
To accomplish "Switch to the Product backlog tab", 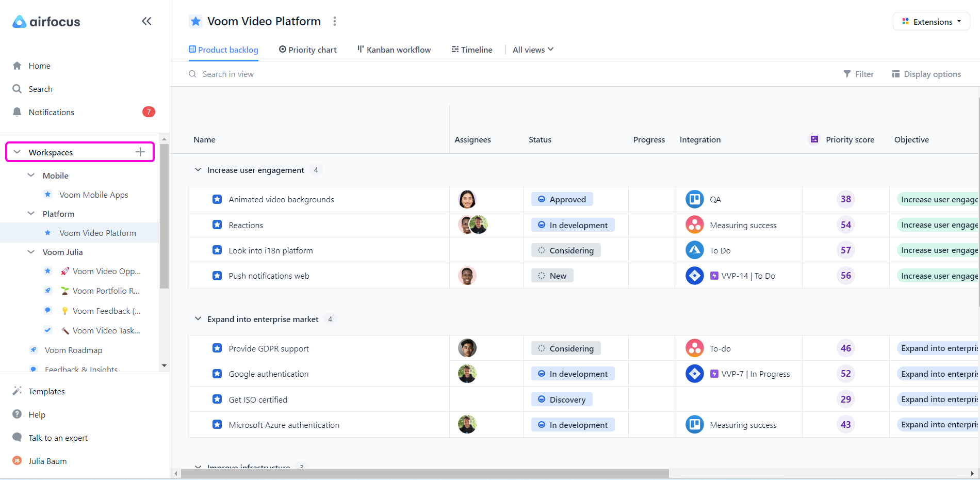I will pos(223,50).
